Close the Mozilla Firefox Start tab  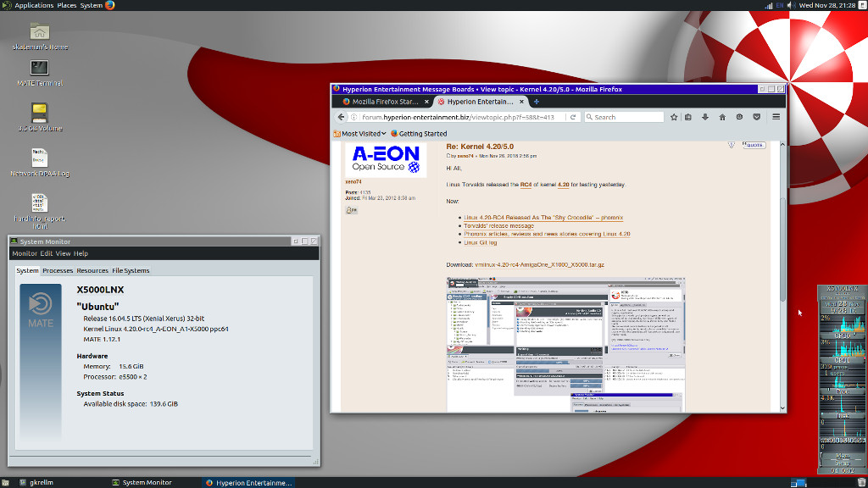coord(426,102)
